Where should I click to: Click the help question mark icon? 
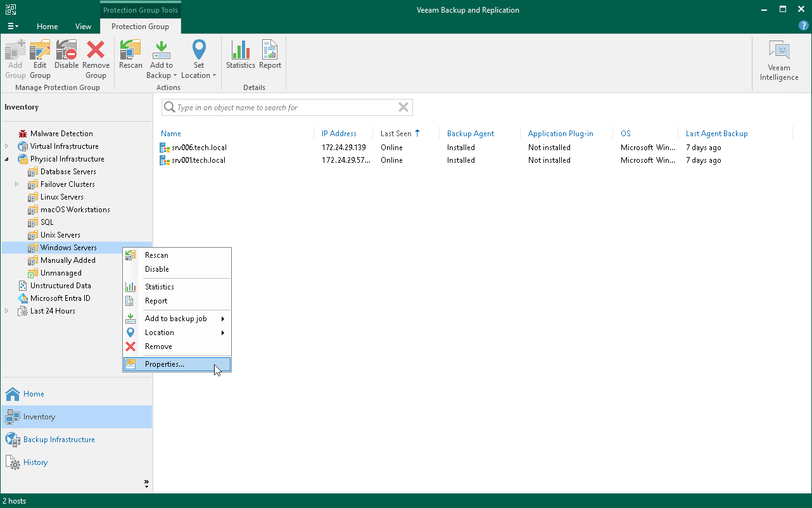[804, 26]
